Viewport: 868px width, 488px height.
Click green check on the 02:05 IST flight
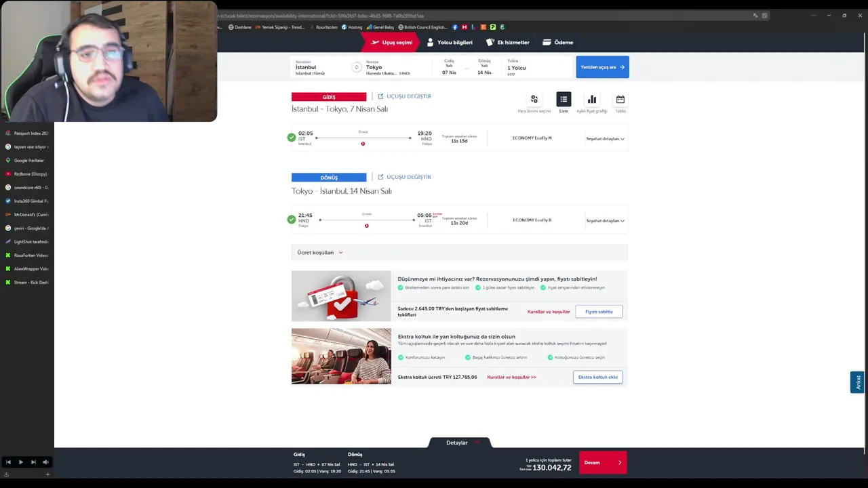pos(292,138)
